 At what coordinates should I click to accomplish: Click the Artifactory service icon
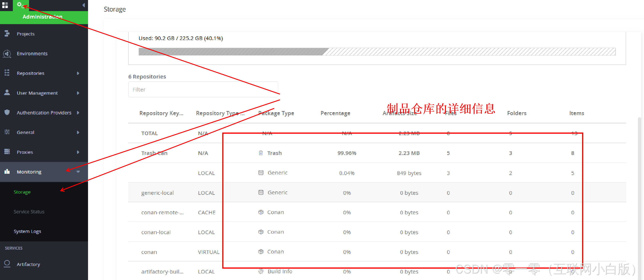point(7,264)
